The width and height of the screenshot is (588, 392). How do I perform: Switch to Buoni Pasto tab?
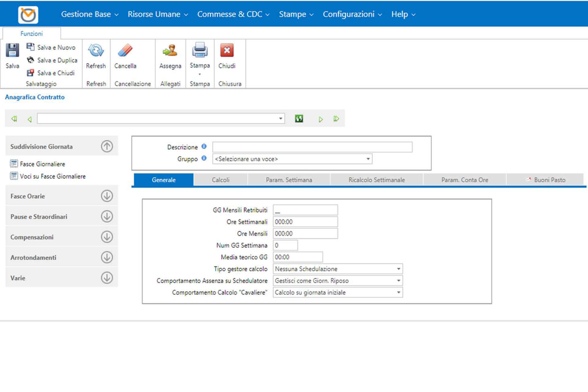click(545, 180)
